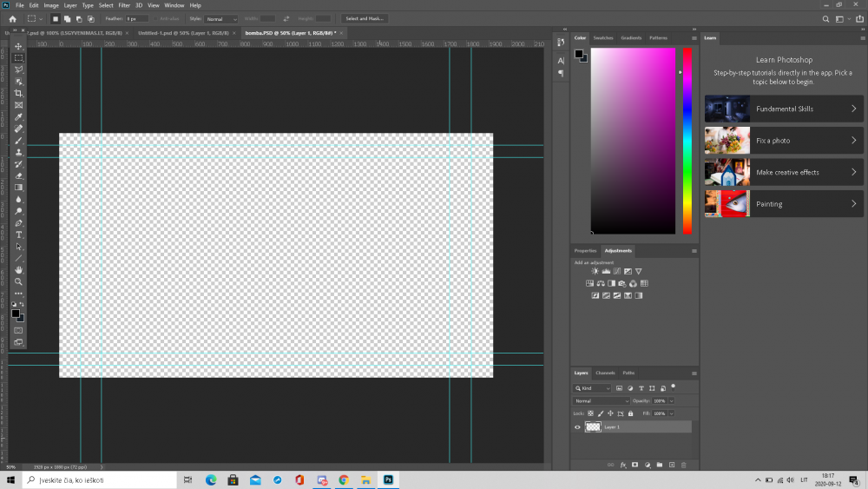This screenshot has height=489, width=868.
Task: Select the Eyedropper tool
Action: 19,117
